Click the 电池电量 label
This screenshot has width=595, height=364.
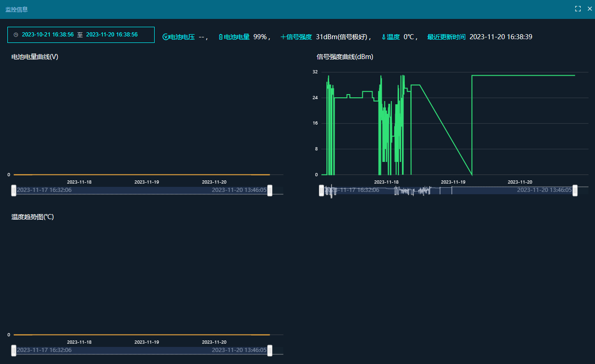[x=236, y=37]
